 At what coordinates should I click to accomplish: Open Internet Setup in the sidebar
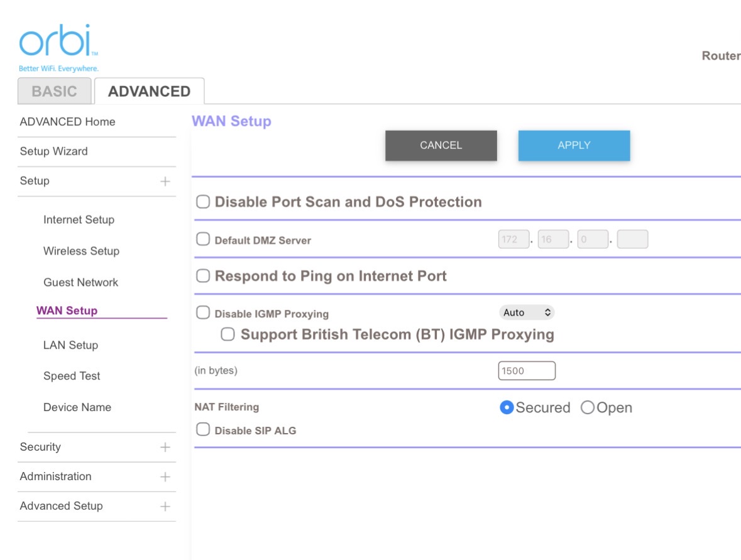point(79,220)
